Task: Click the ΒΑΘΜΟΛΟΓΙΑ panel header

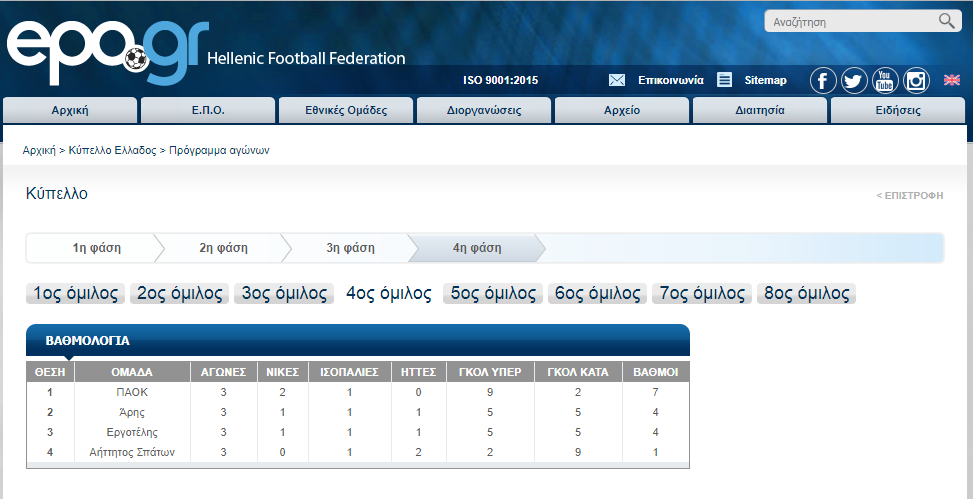Action: [x=358, y=340]
